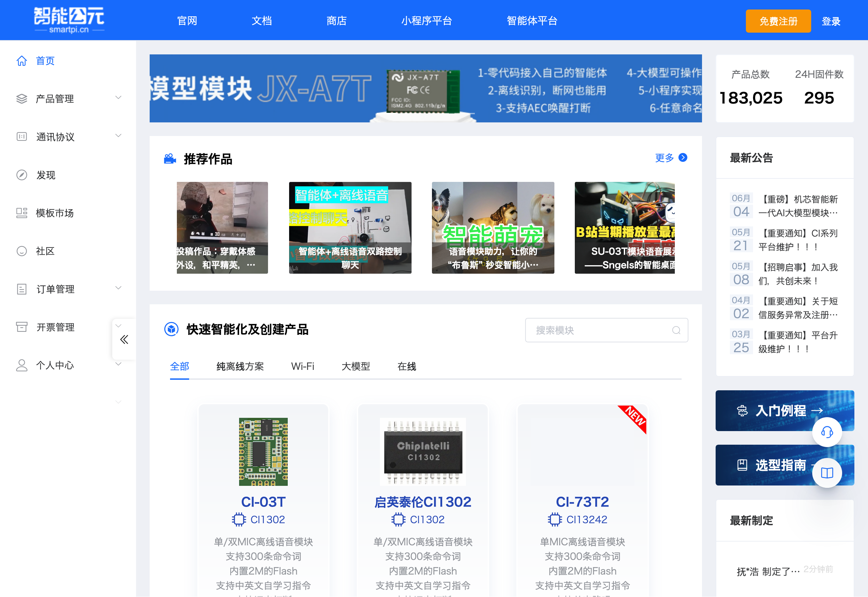Click the CI-73T2 product title
Screen dimensions: 868x597
583,502
